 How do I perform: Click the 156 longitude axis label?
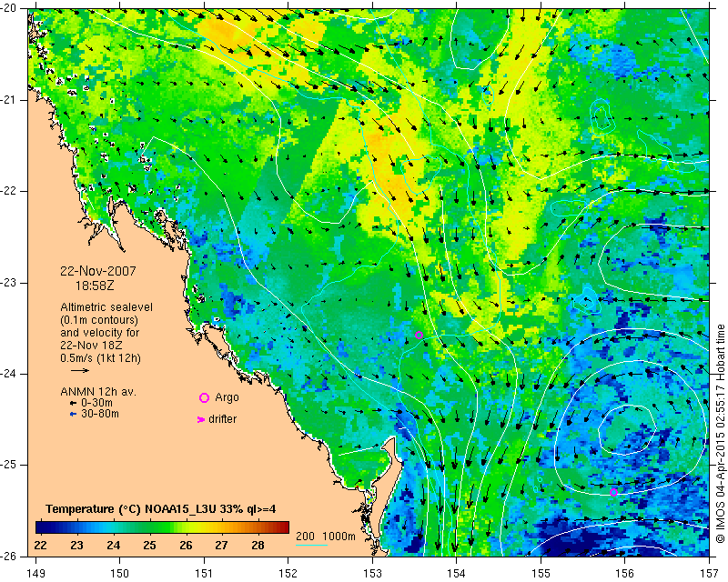[625, 574]
